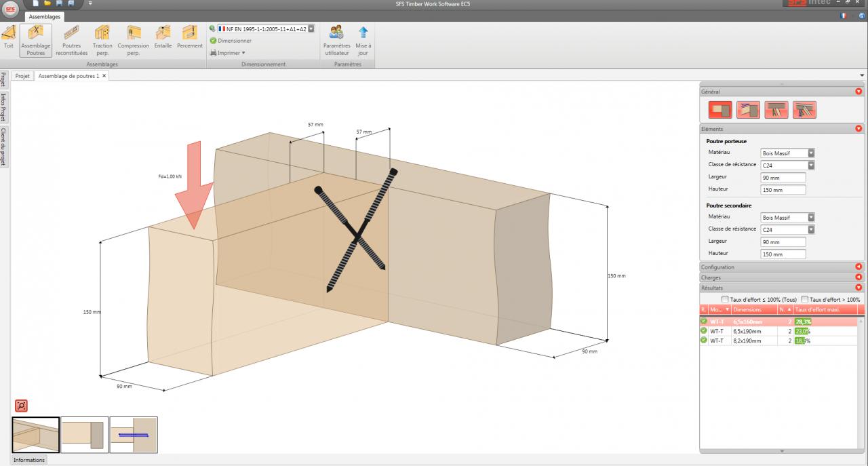Sort results by Dimensions column
868x466 pixels.
[754, 309]
